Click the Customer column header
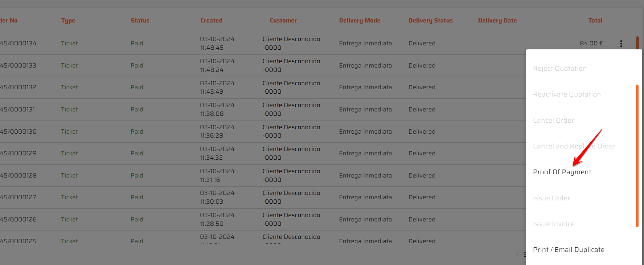This screenshot has width=644, height=265. pyautogui.click(x=283, y=21)
